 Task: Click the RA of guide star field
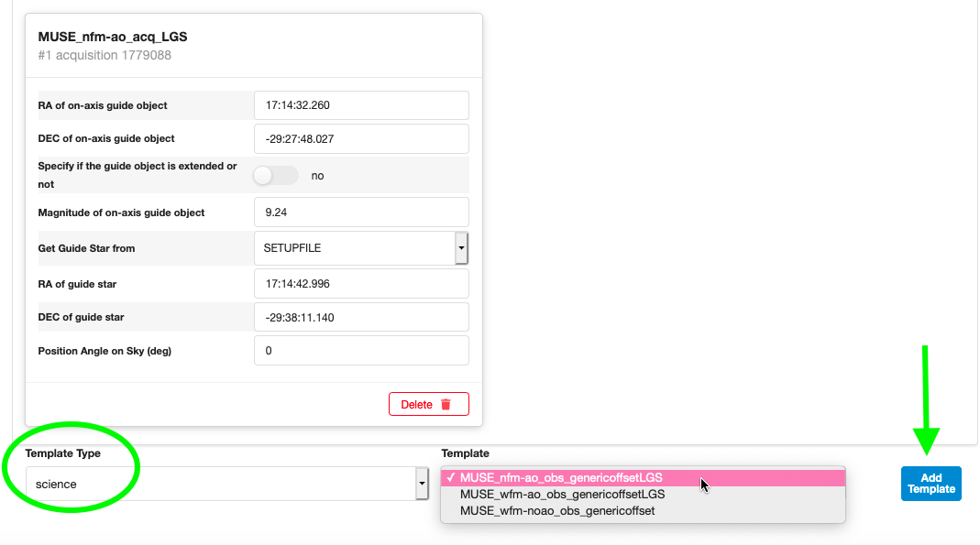click(361, 283)
